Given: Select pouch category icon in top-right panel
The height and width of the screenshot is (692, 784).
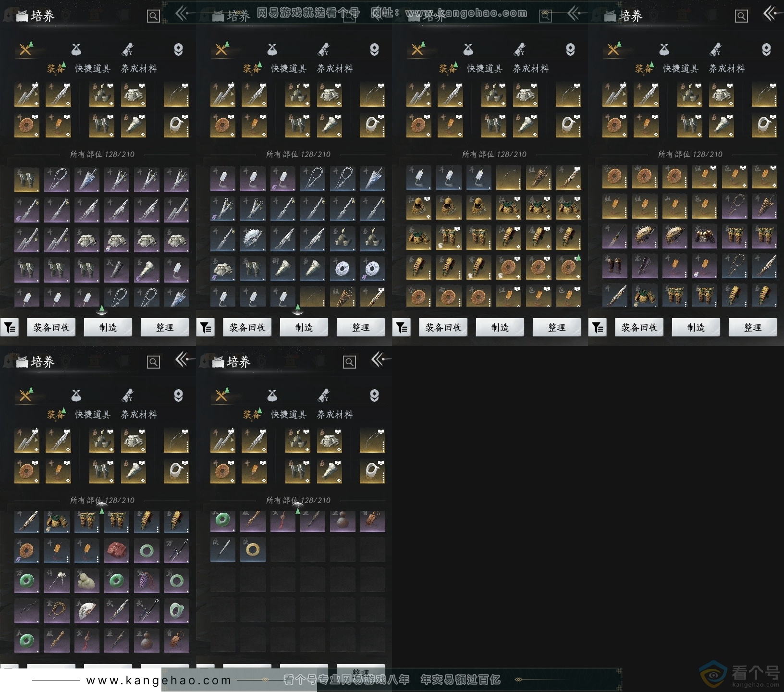Looking at the screenshot, I should [x=664, y=49].
